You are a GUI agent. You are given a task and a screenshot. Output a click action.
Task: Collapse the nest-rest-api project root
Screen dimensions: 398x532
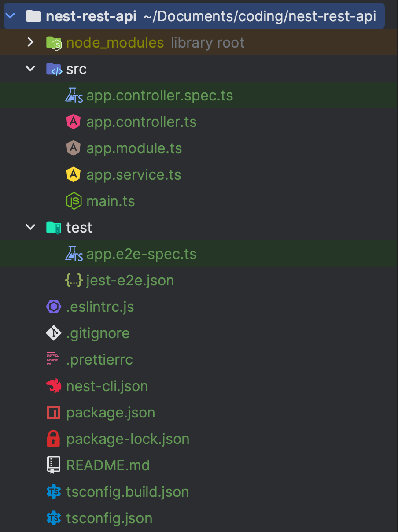pos(10,16)
